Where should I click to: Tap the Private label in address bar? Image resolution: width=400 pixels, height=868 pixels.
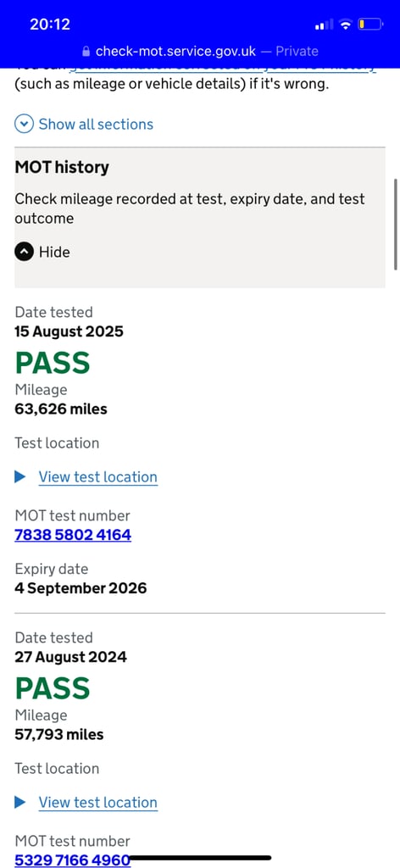297,52
